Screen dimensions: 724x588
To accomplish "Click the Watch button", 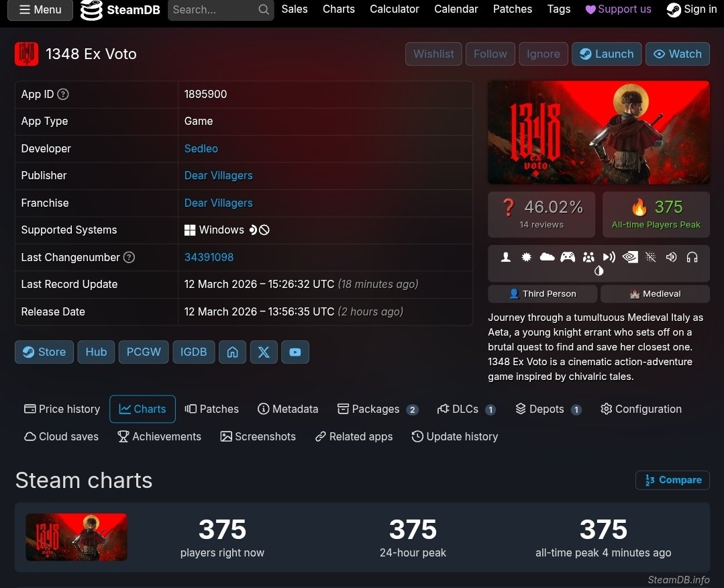I will [x=677, y=54].
